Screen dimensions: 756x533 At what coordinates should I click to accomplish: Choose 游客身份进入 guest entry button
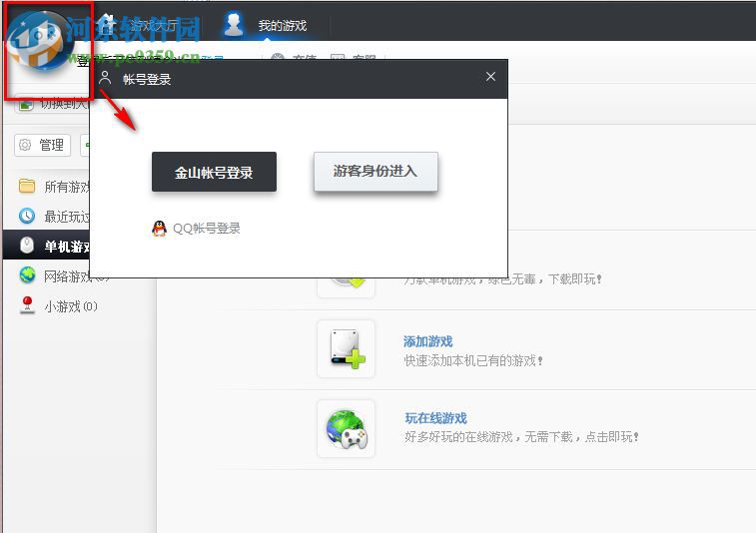pyautogui.click(x=376, y=171)
